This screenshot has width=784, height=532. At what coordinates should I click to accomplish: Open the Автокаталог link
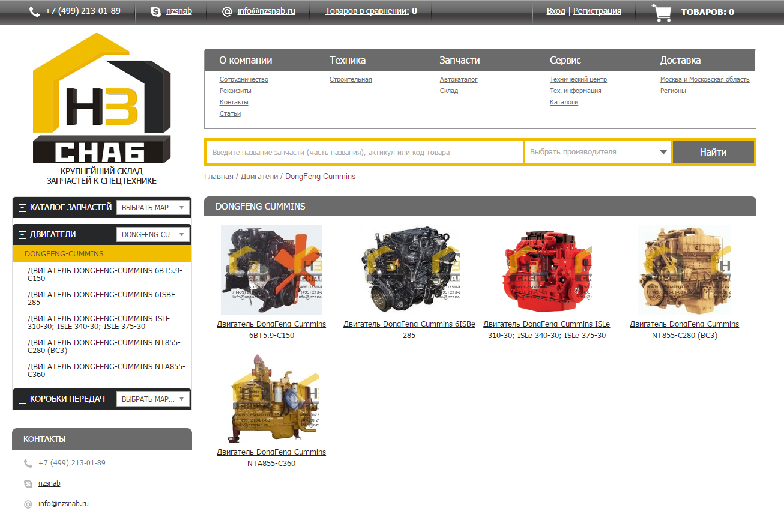click(x=459, y=79)
